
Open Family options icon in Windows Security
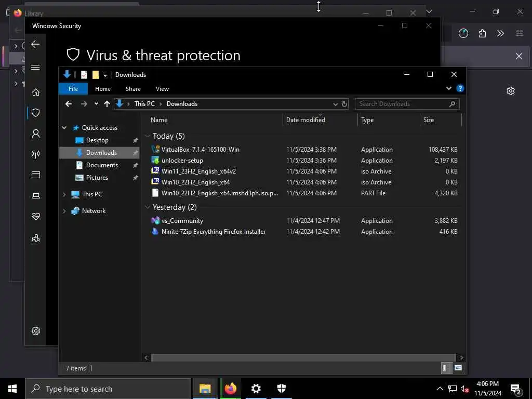point(36,238)
